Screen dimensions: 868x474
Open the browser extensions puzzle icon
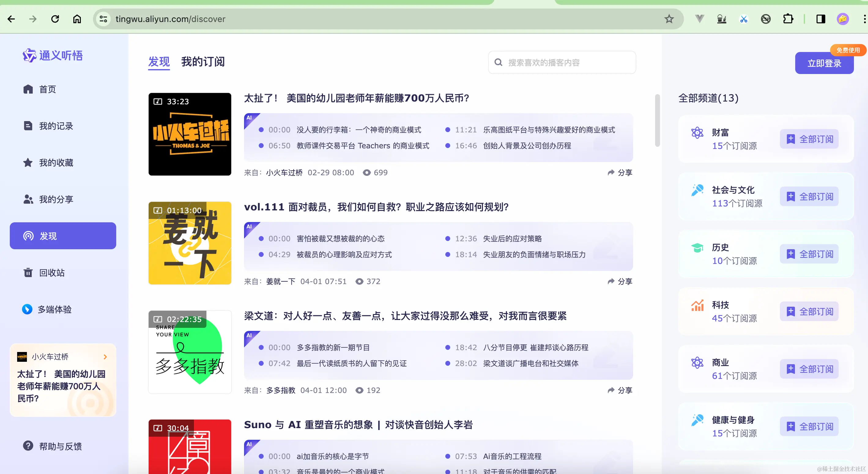788,19
